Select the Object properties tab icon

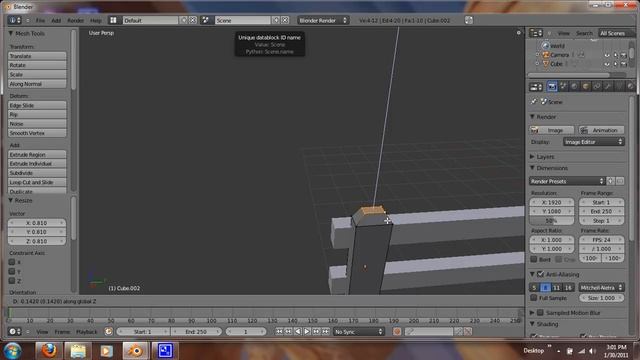click(586, 87)
